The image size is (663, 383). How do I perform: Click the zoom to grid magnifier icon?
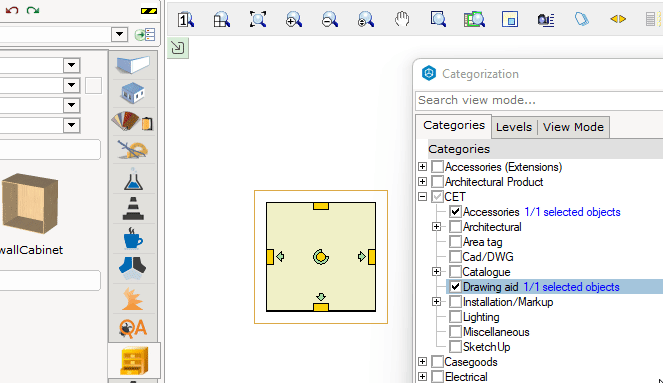coord(222,19)
